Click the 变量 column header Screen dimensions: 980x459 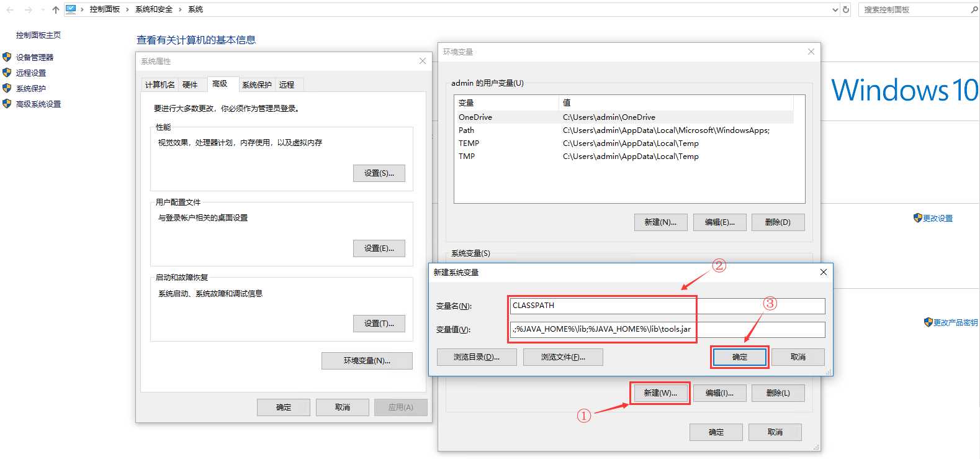pos(507,103)
